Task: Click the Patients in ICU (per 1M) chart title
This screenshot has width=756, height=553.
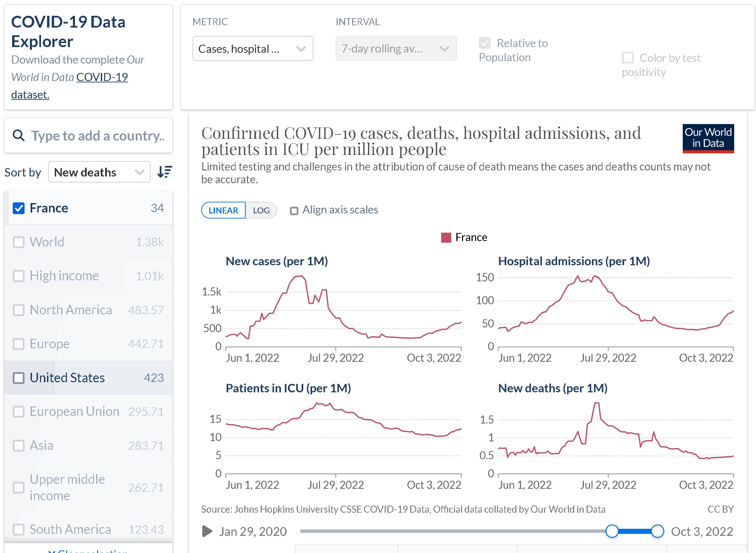Action: pos(288,388)
